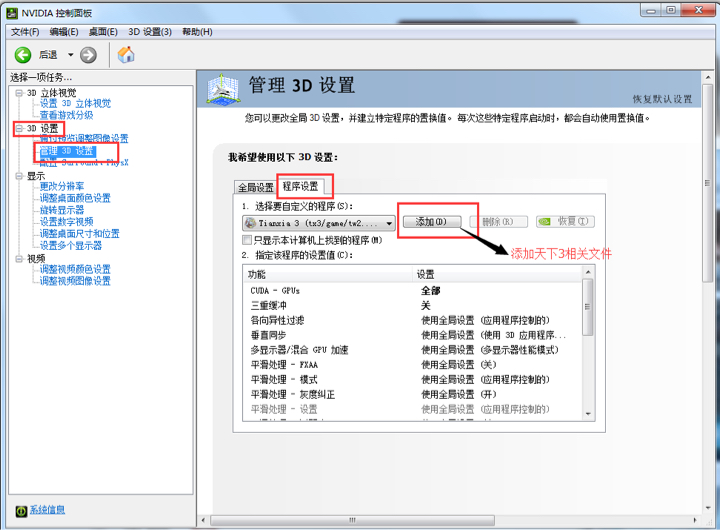Click horizontal scrollbar left arrow
720x530 pixels.
click(203, 520)
